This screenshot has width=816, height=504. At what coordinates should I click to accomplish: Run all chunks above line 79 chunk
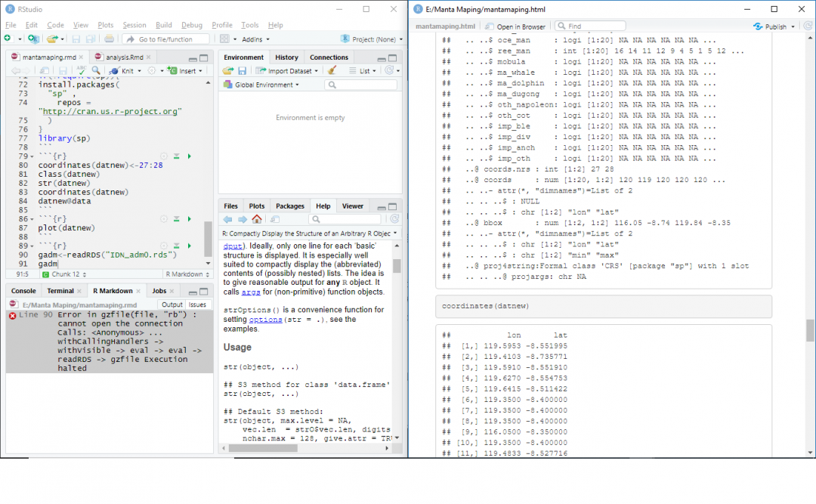pyautogui.click(x=176, y=156)
